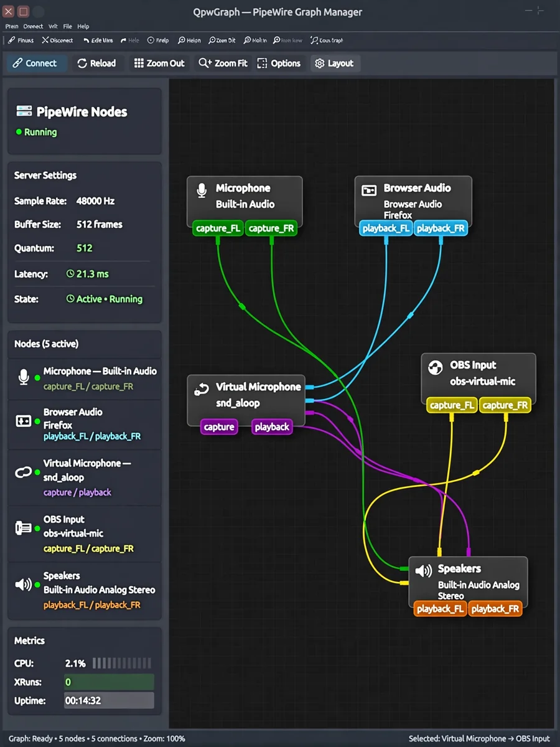The height and width of the screenshot is (747, 560).
Task: Click the CPU usage meter bar
Action: click(122, 664)
